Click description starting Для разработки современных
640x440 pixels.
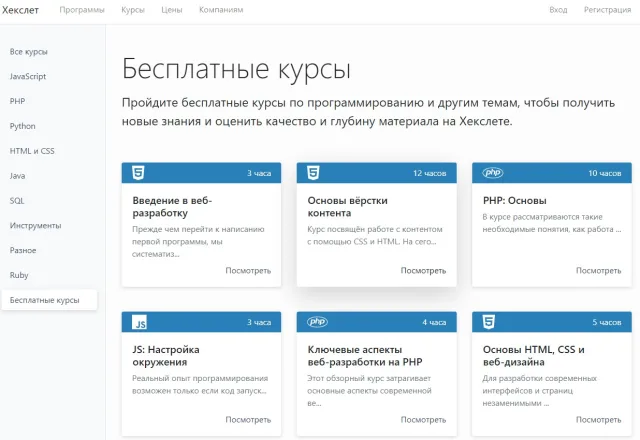tap(539, 391)
